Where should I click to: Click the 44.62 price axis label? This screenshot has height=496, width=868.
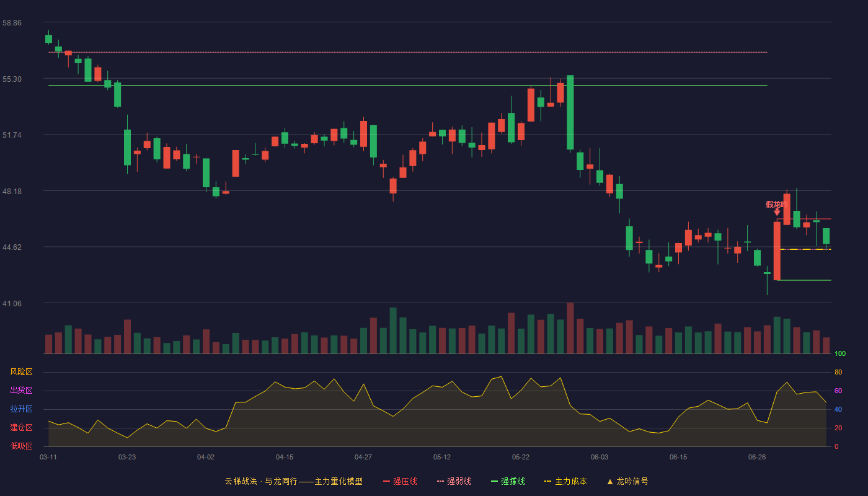point(12,247)
